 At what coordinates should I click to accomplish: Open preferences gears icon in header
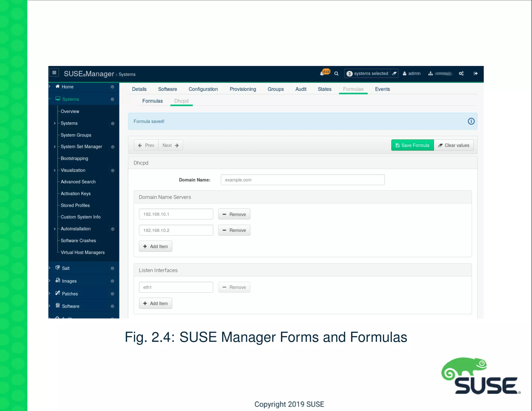coord(461,74)
